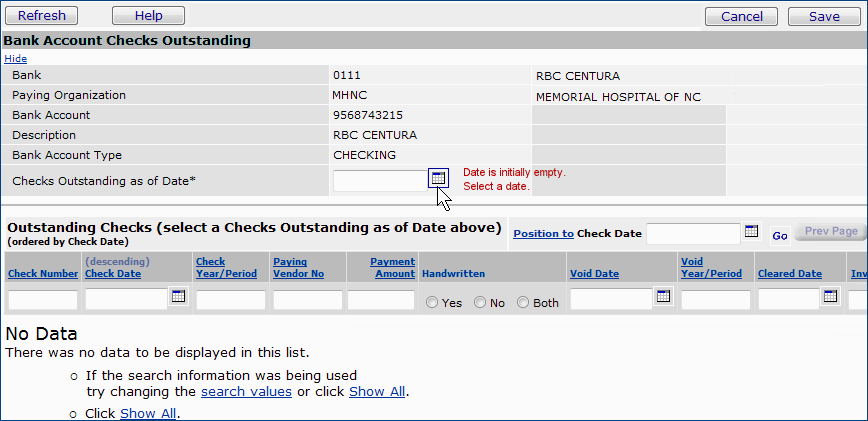The height and width of the screenshot is (421, 868).
Task: Click the Refresh button
Action: pos(42,16)
